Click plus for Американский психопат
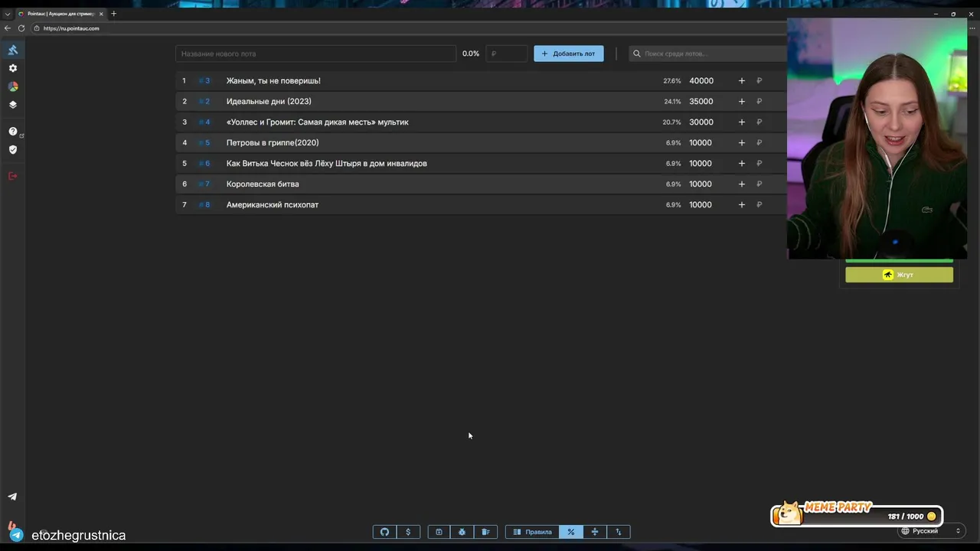 point(741,204)
